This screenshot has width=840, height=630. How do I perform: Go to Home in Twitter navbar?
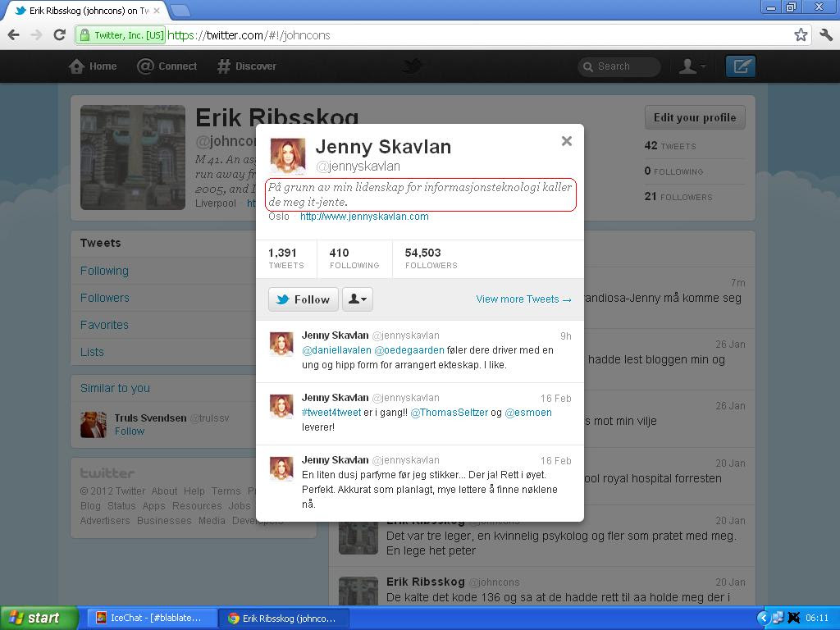point(93,66)
